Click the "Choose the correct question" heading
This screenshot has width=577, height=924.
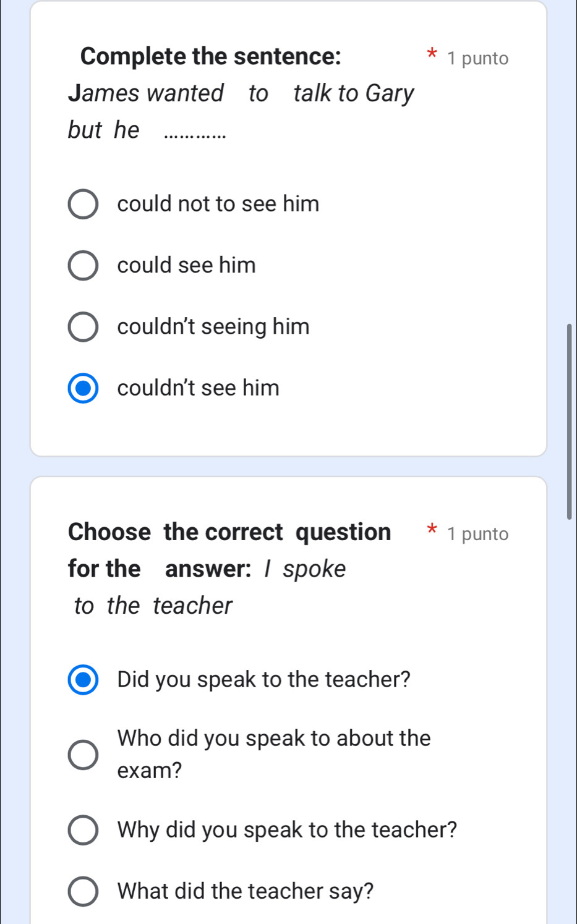coord(229,532)
